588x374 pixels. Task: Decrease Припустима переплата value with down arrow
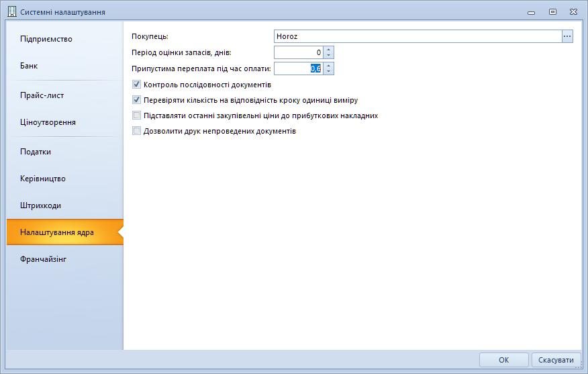click(x=328, y=72)
